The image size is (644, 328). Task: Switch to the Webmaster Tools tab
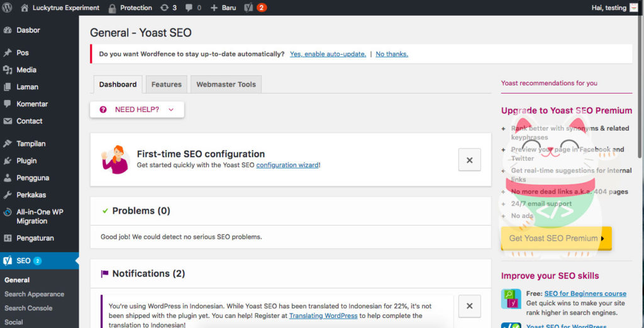point(226,85)
